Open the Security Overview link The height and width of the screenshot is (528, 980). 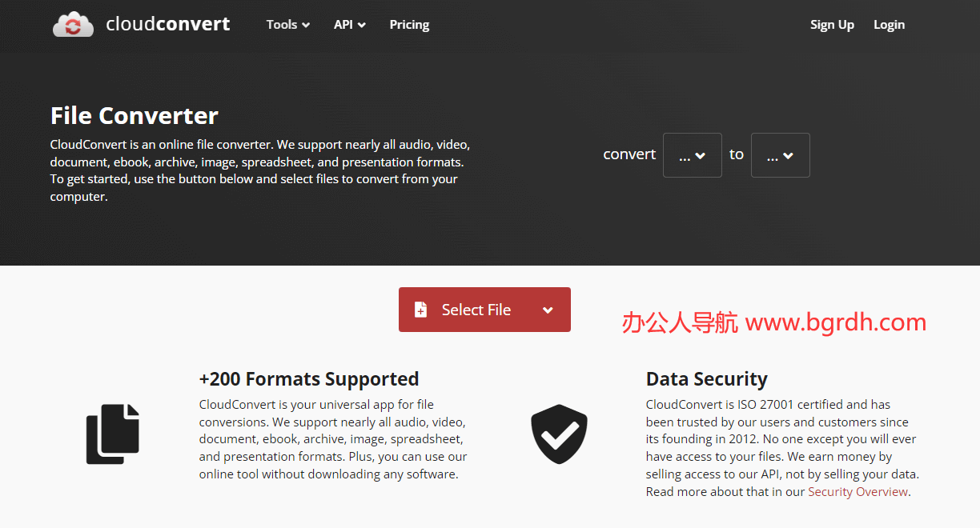coord(857,492)
